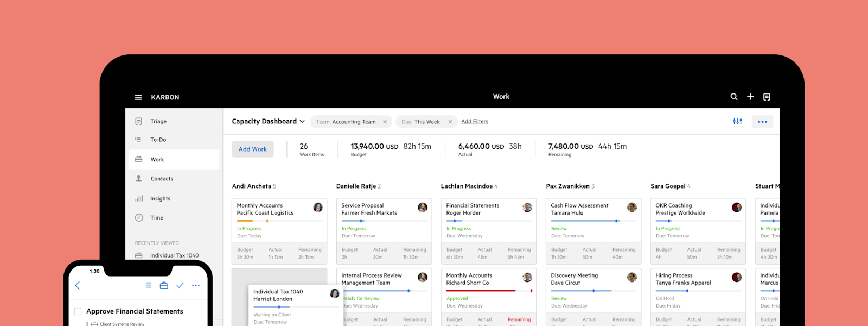
Task: Open Service Proposal Farmer Fresh Markets card
Action: (384, 230)
